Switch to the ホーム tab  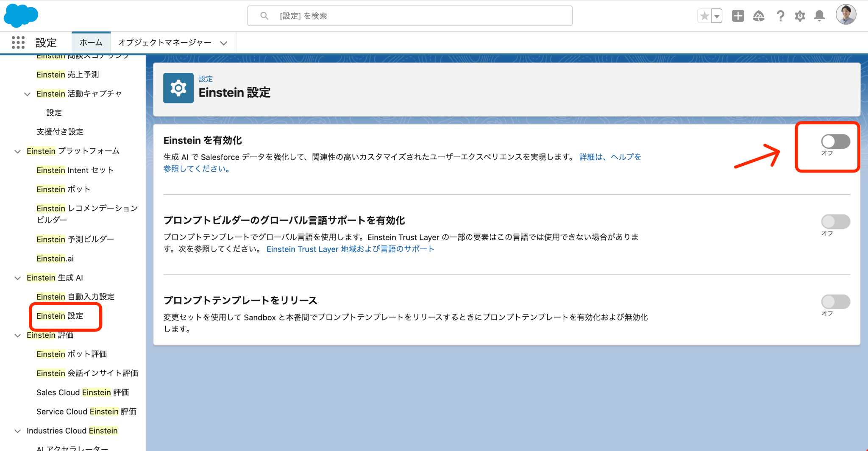pos(91,42)
